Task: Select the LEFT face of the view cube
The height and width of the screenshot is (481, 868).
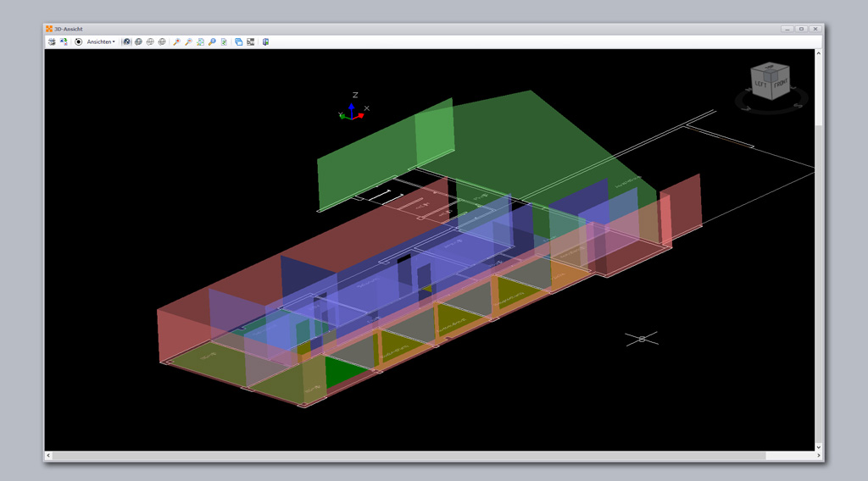Action: [x=760, y=86]
